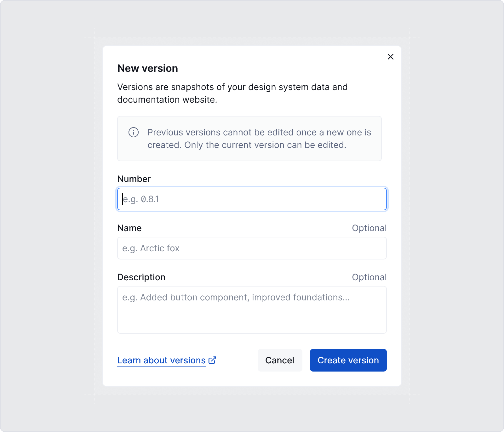Image resolution: width=504 pixels, height=432 pixels.
Task: Click the gray backdrop outside the dialog
Action: (x=47, y=220)
